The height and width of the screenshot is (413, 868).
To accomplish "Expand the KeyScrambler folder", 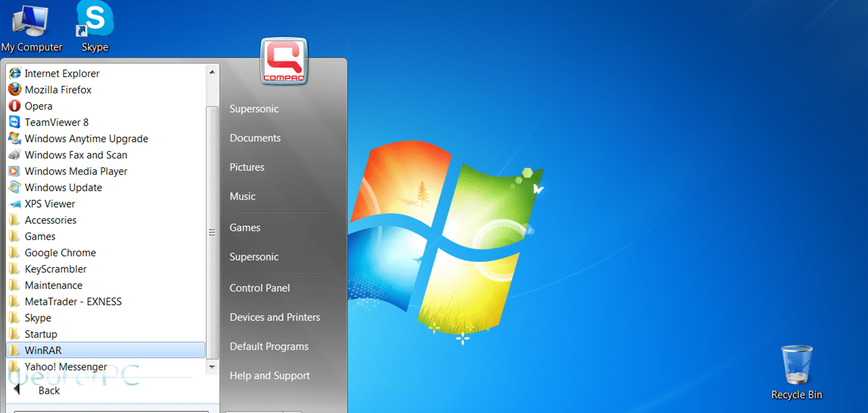I will (x=47, y=269).
